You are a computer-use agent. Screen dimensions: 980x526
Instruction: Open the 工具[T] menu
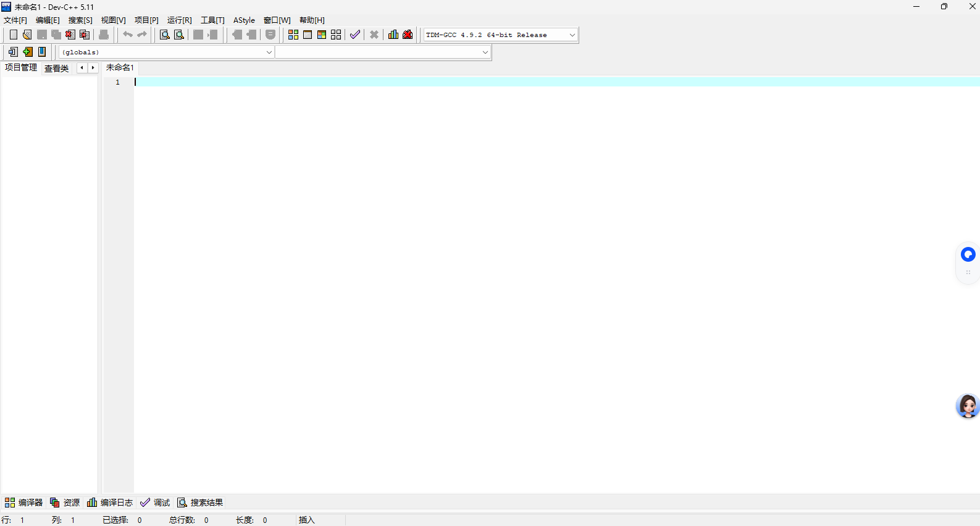pyautogui.click(x=212, y=20)
